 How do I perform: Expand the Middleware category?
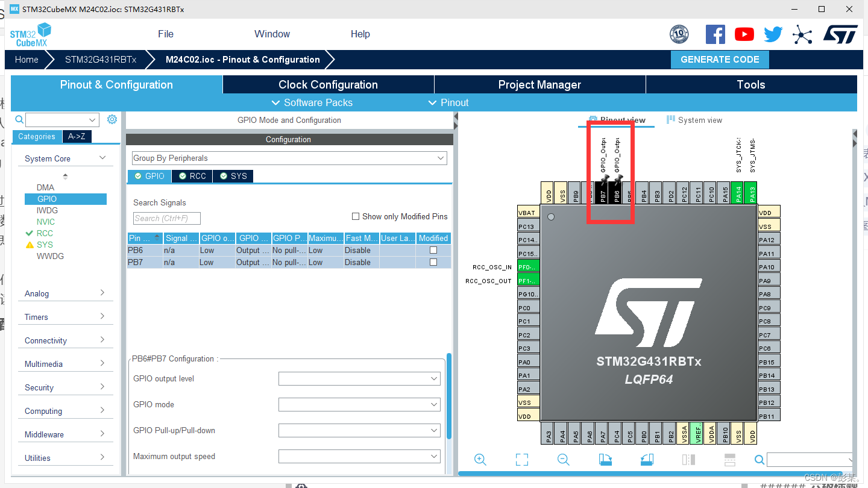coord(66,434)
